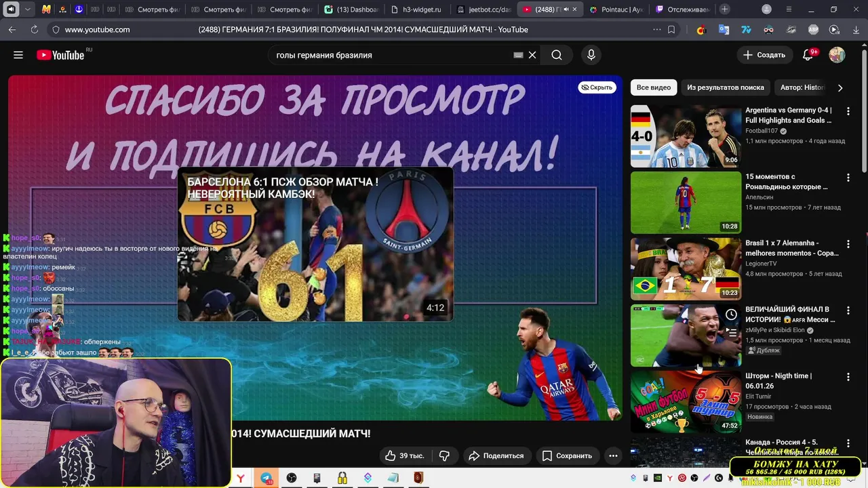Hide end-screen suggestions with Скрыть button

click(x=597, y=87)
